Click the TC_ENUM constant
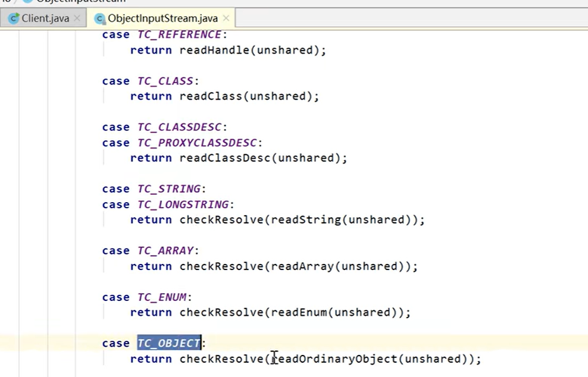The width and height of the screenshot is (588, 377). pyautogui.click(x=161, y=297)
